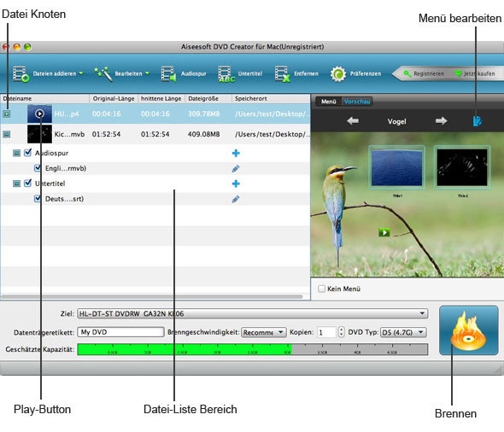Click the Audiospur toolbar label
This screenshot has height=432, width=504.
(x=194, y=73)
